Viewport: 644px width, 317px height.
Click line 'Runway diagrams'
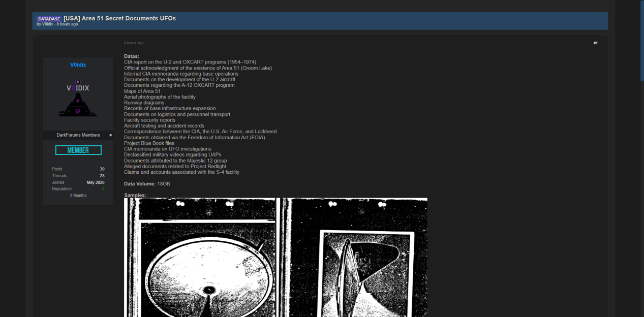coord(144,103)
